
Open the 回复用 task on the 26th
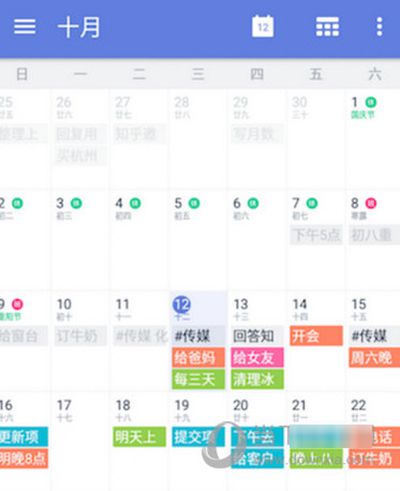point(80,134)
